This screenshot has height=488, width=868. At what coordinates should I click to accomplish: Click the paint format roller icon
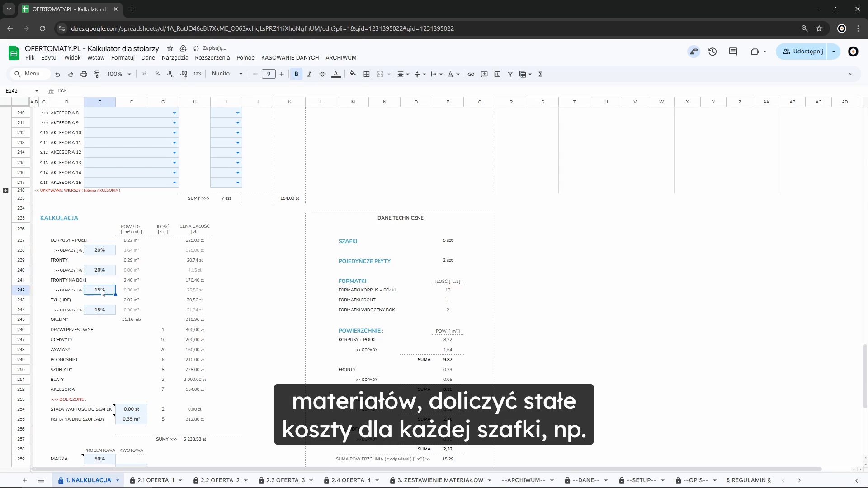click(97, 74)
